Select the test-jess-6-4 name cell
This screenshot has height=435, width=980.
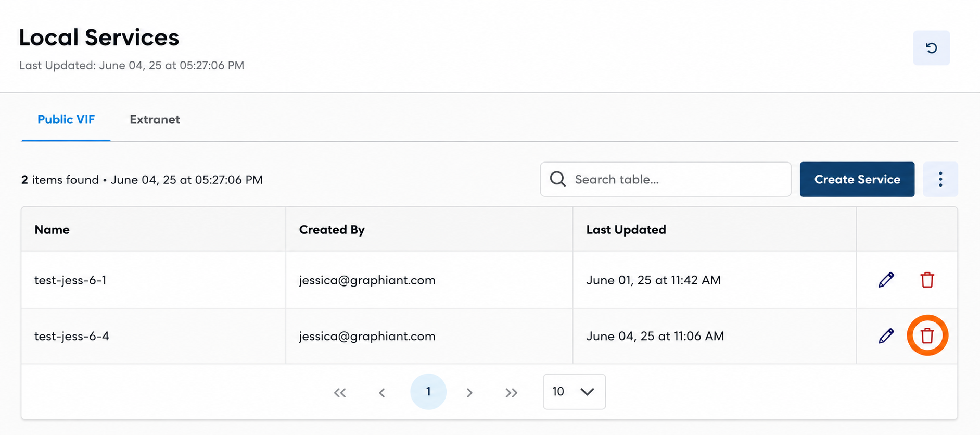tap(154, 335)
